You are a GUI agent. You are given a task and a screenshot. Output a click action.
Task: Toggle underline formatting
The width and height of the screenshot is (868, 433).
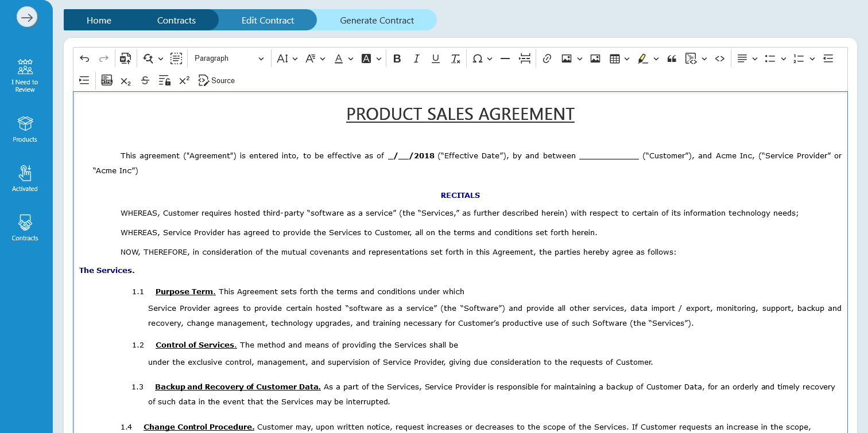[x=436, y=58]
